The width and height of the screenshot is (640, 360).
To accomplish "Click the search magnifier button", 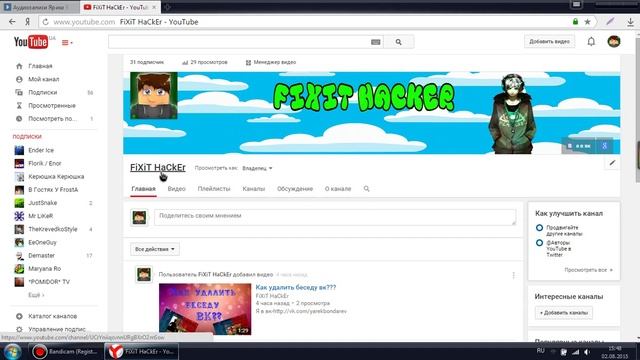I will click(398, 42).
